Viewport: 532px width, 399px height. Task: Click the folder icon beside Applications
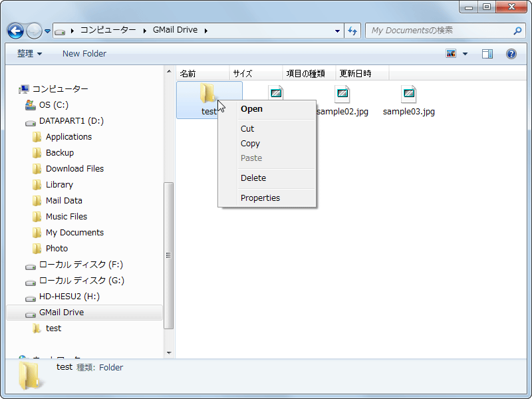[37, 137]
